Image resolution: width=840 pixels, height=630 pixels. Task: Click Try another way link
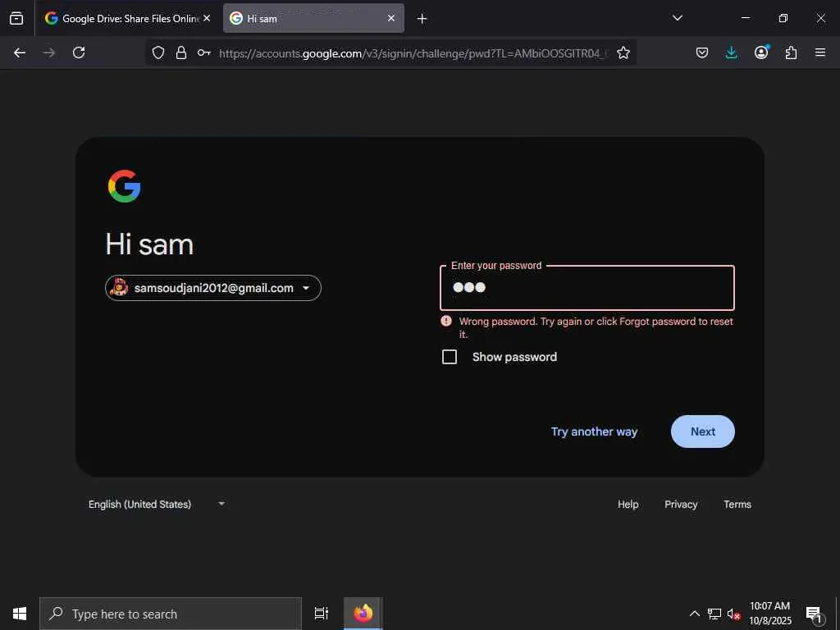tap(594, 431)
